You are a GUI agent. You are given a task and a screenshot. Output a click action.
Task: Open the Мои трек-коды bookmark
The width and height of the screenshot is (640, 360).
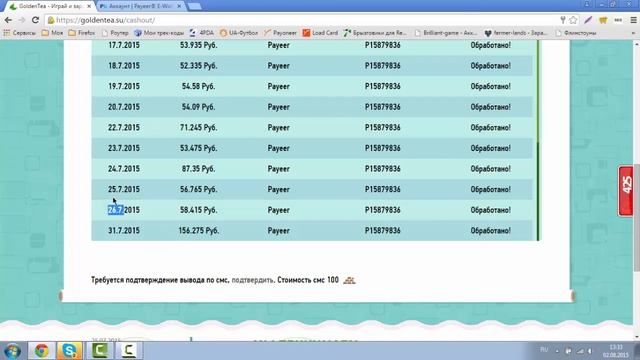159,33
